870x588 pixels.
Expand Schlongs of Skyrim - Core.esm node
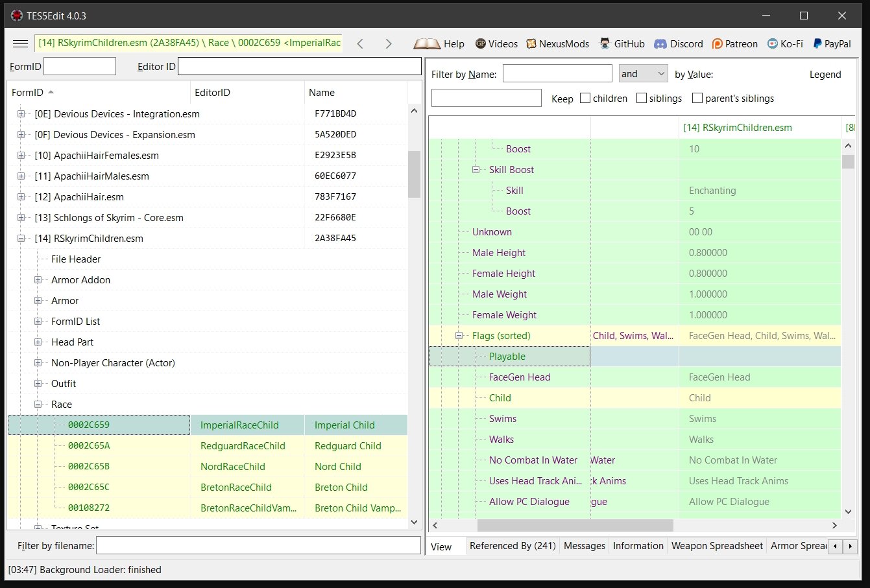(21, 217)
